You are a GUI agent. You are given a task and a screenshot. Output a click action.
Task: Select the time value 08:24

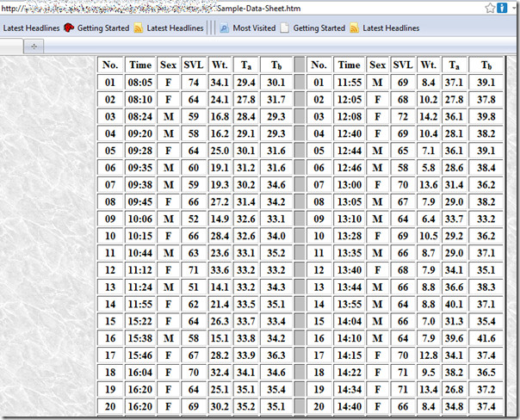[140, 116]
